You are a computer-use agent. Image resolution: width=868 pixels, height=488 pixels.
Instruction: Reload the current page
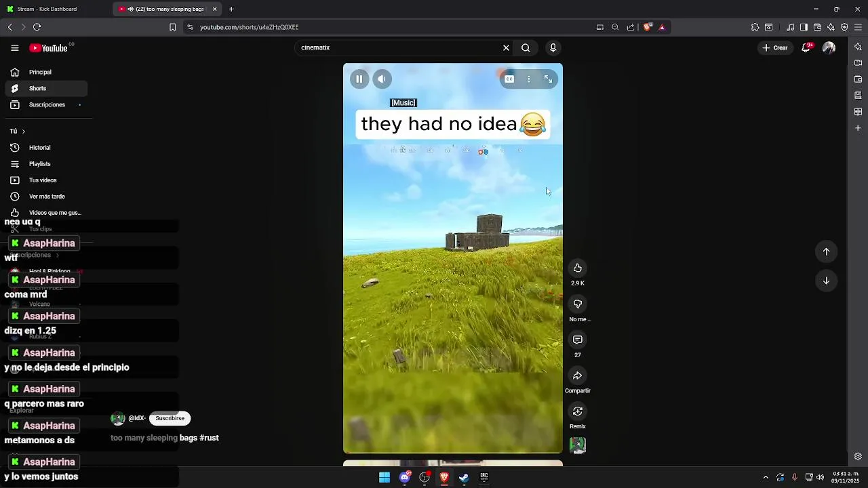(x=37, y=27)
